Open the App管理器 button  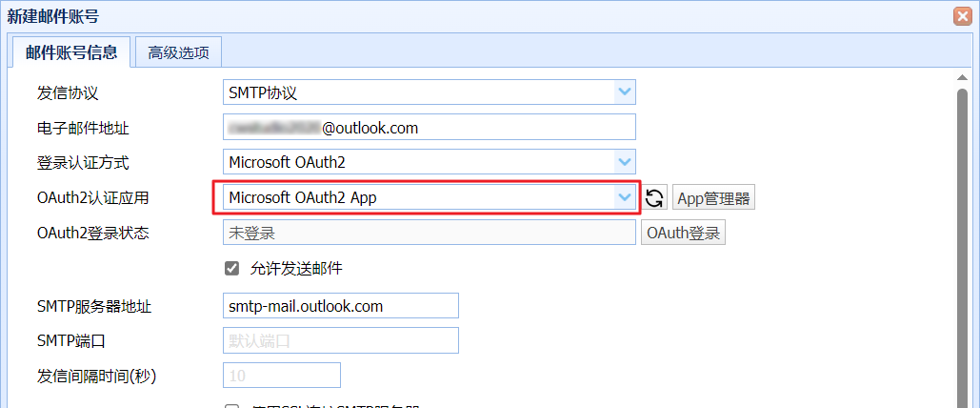(x=713, y=198)
